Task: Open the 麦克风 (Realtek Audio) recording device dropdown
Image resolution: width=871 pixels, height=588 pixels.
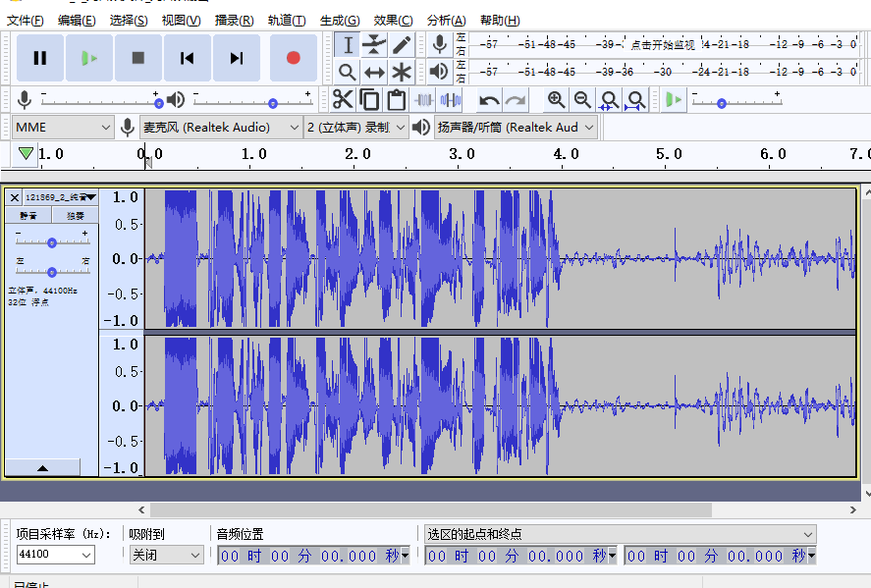Action: coord(221,128)
